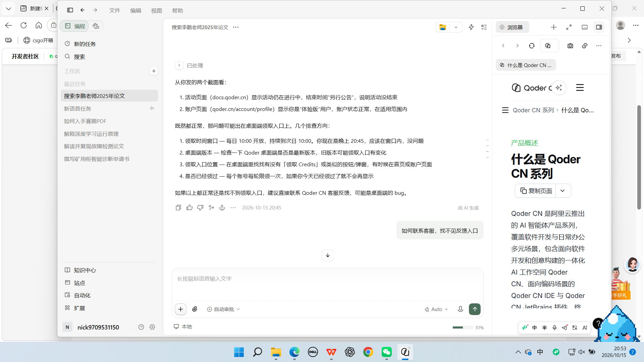Screen dimensions: 644x362
Task: Expand the folder dropdown arrow
Action: (x=456, y=27)
